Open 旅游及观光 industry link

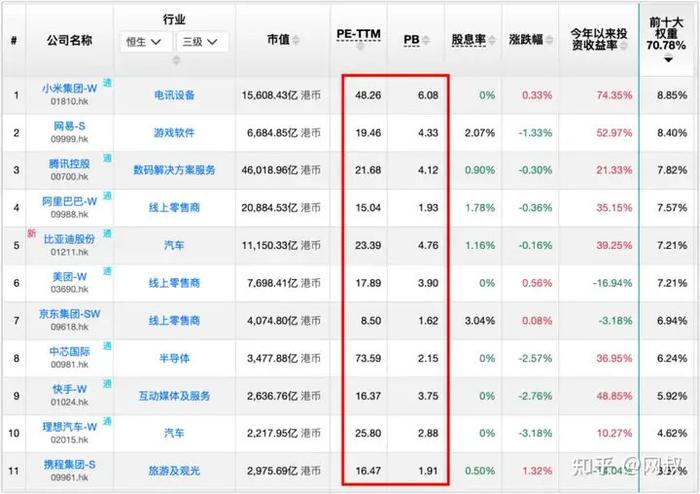tap(175, 471)
